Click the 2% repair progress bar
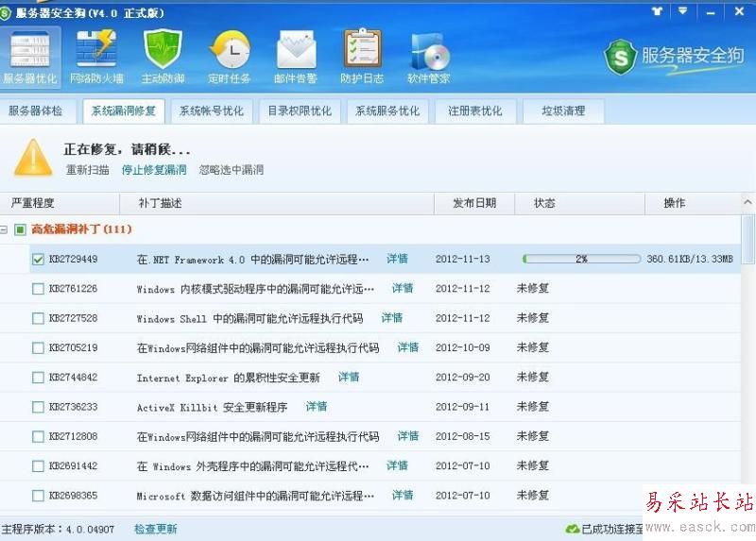Screen dimensions: 756x541 (581, 260)
